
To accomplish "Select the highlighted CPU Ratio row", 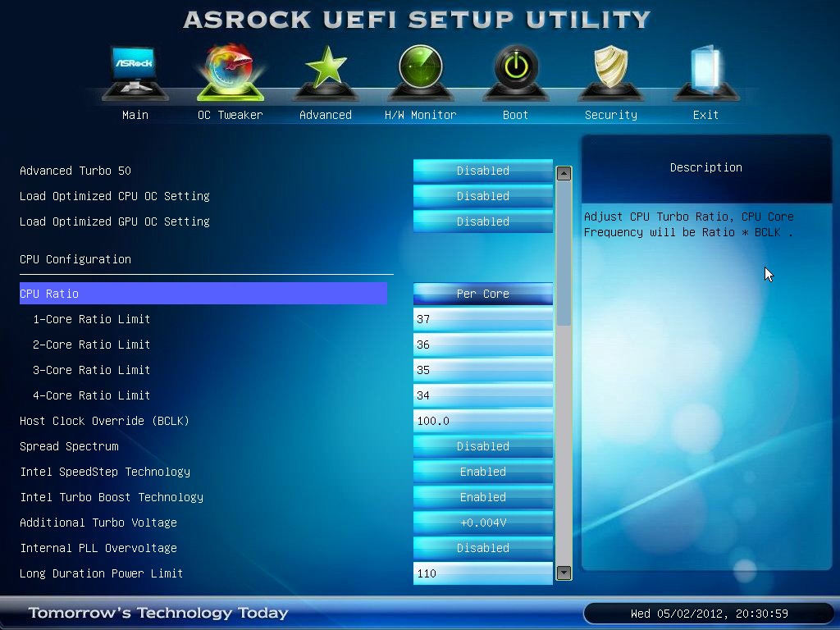I will (x=203, y=294).
